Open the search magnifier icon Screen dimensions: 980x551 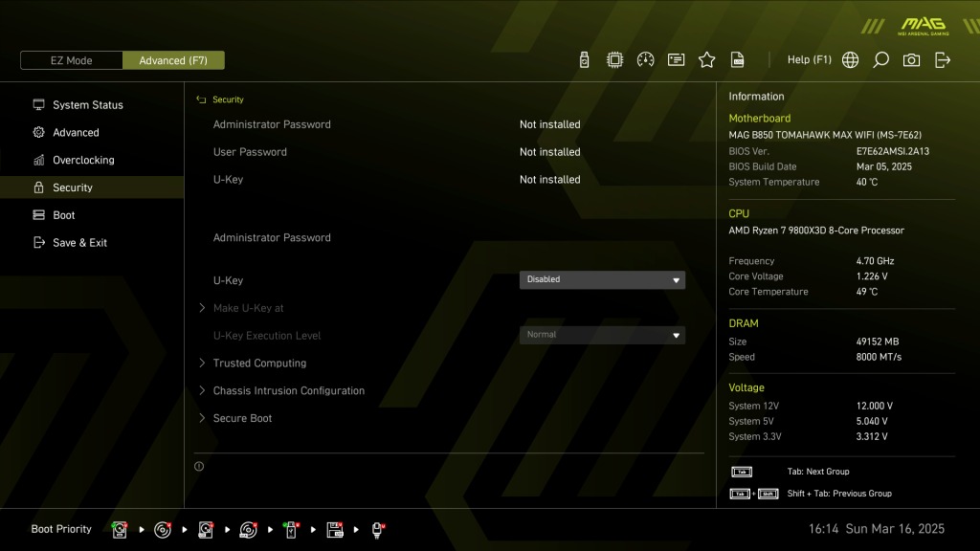880,60
